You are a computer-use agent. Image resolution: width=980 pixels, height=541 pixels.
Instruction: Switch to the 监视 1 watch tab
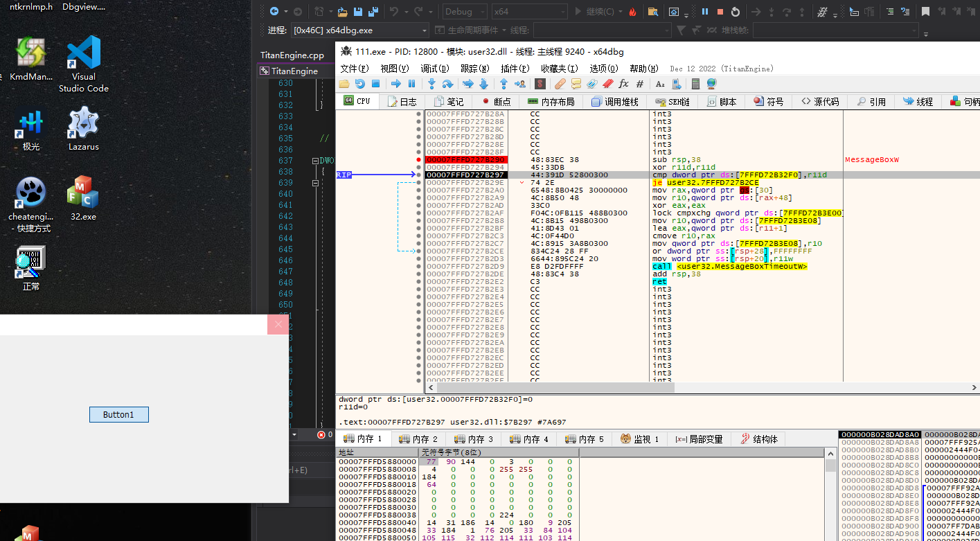click(x=640, y=437)
